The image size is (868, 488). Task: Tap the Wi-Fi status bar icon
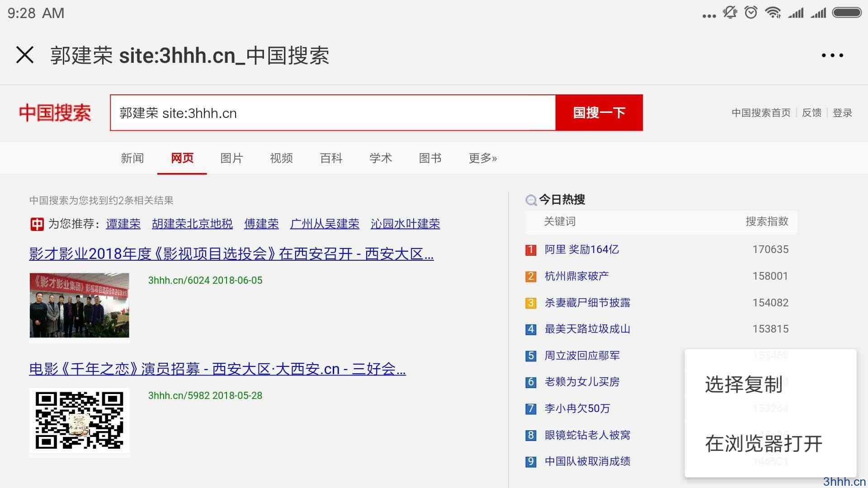[773, 13]
